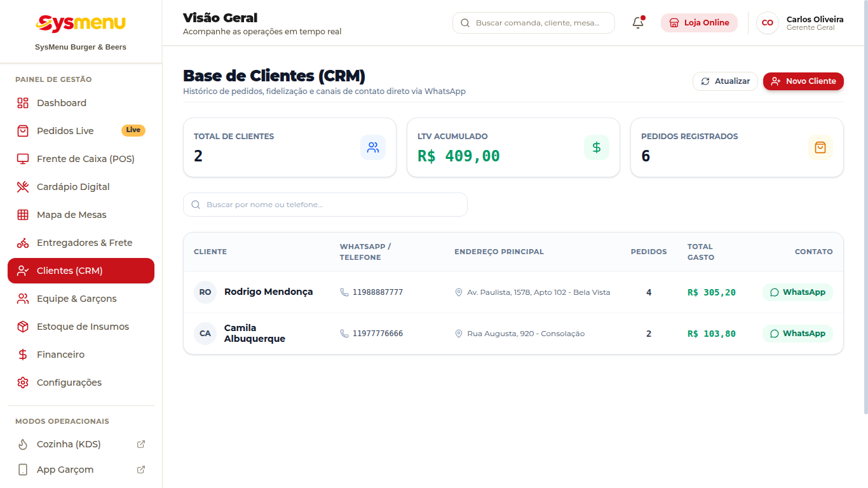
Task: Click the Camila Albuquerque client name
Action: pyautogui.click(x=255, y=334)
